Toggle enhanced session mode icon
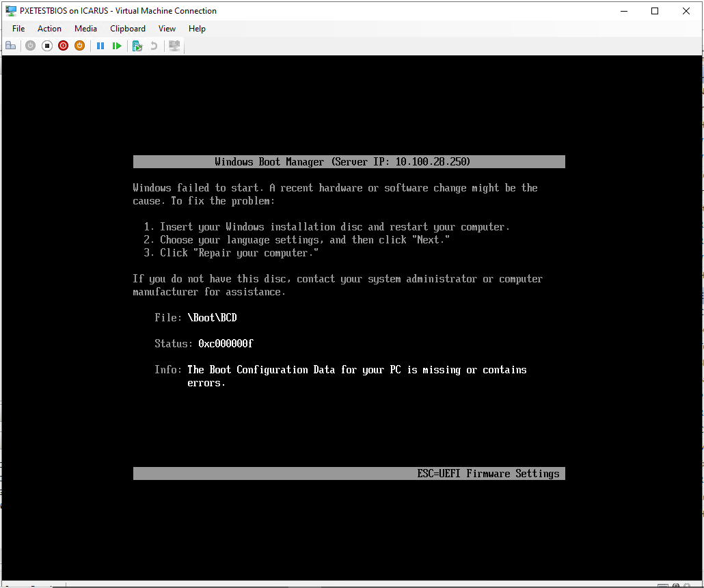The height and width of the screenshot is (588, 704). coord(175,46)
